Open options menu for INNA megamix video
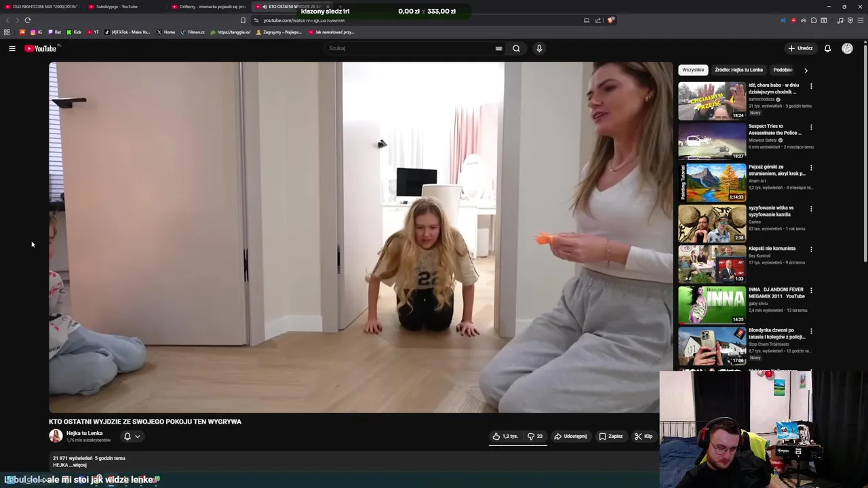The image size is (868, 488). click(811, 290)
